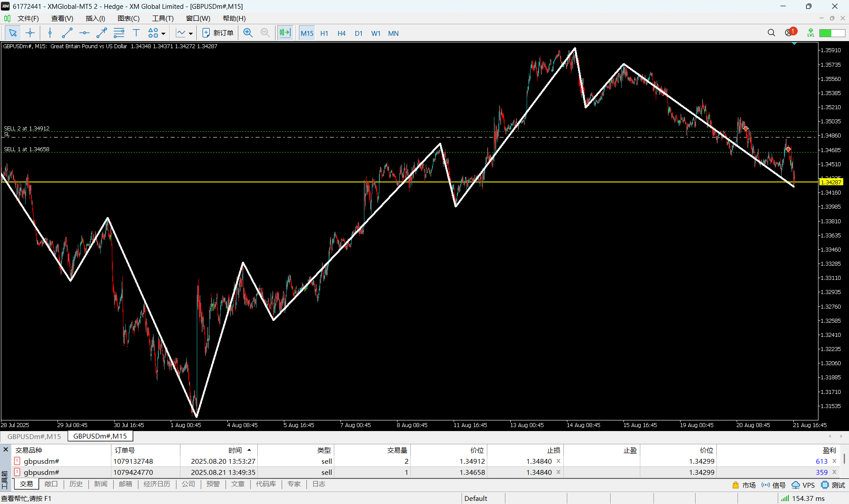Open the 文件(F) menu

[28, 18]
